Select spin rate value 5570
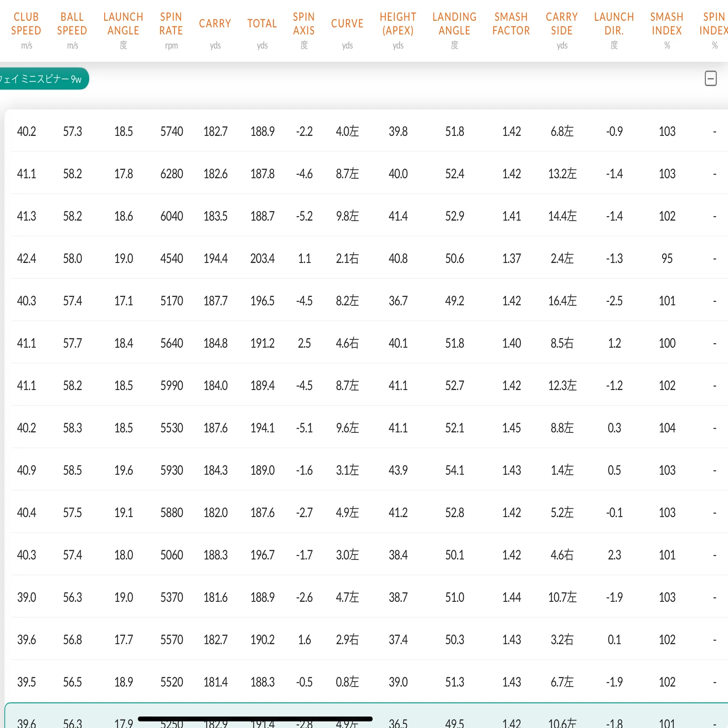Viewport: 728px width, 728px height. (172, 640)
